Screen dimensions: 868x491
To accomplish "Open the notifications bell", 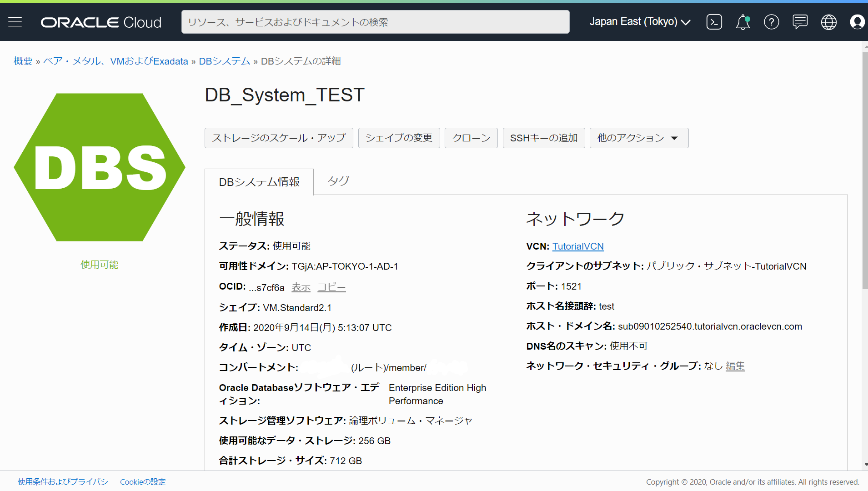I will 743,21.
